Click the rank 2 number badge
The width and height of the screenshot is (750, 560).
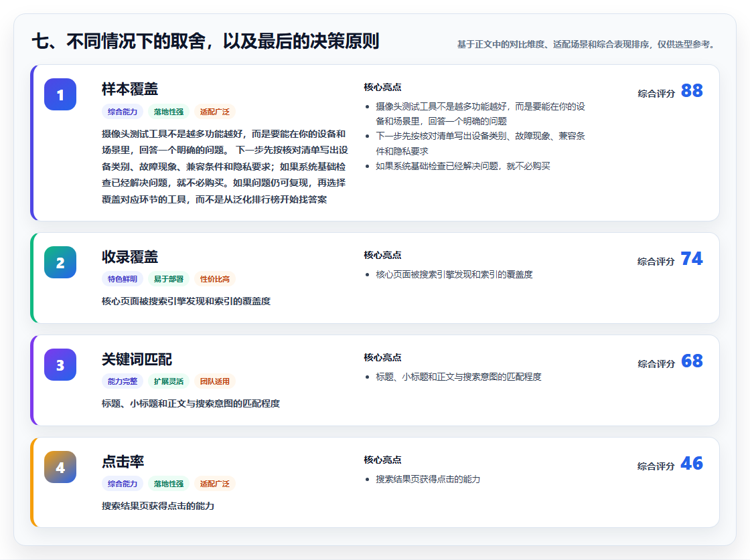[x=60, y=262]
